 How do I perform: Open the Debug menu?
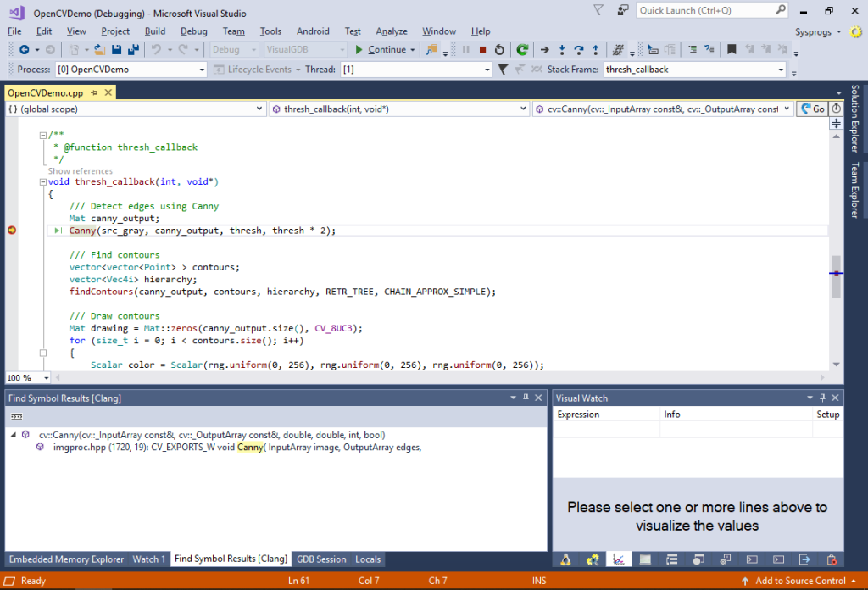point(193,31)
